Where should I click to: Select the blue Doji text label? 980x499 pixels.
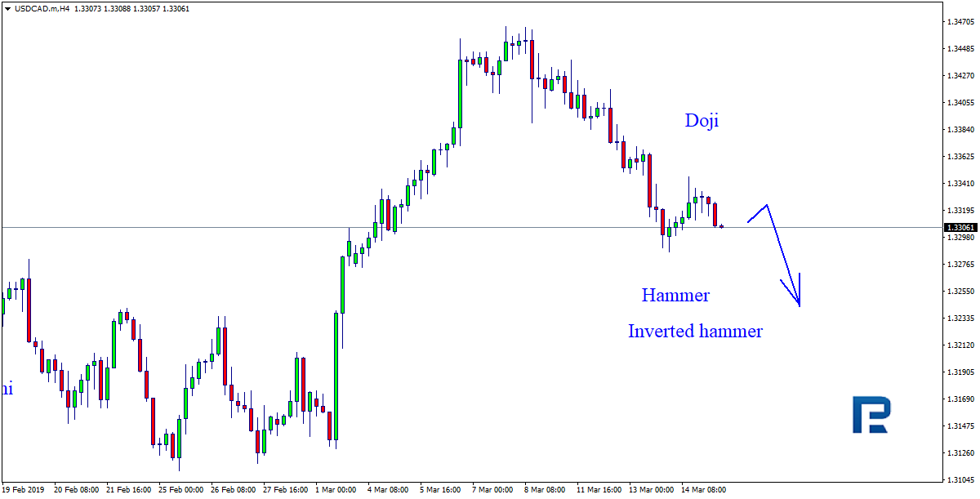pos(702,121)
